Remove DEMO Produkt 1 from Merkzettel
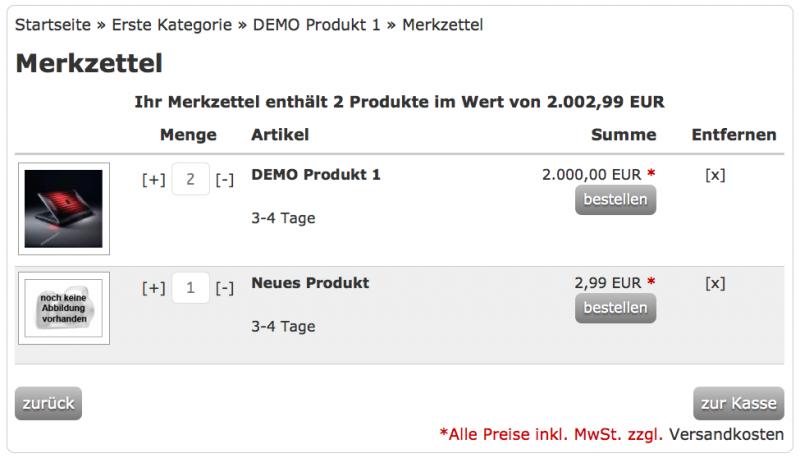Viewport: 800px width, 458px height. click(715, 175)
